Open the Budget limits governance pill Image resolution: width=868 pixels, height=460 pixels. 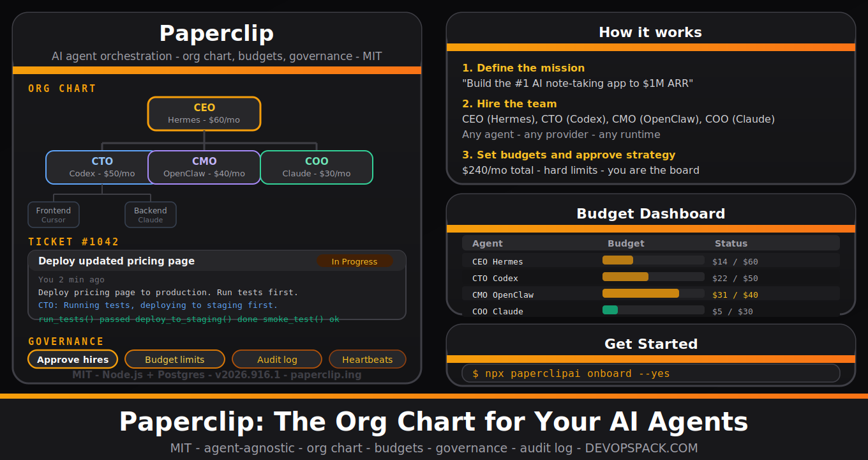175,360
